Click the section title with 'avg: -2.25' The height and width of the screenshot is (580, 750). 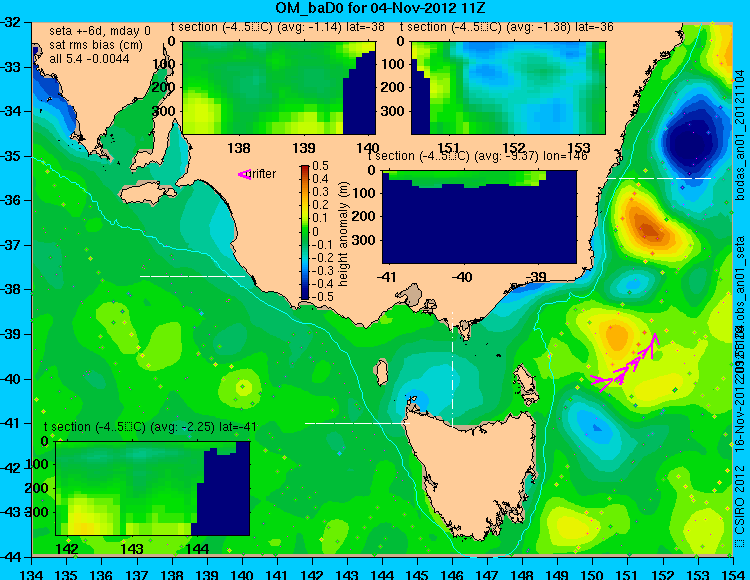coord(150,427)
